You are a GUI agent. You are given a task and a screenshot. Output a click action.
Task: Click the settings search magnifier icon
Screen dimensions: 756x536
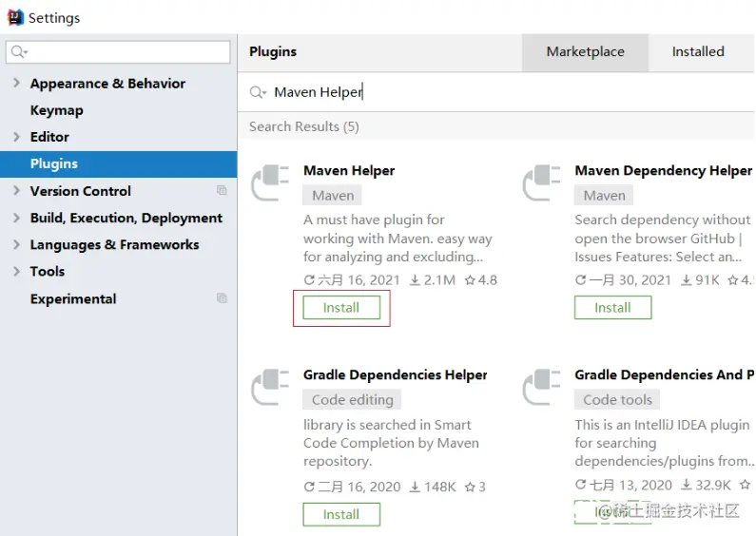19,51
